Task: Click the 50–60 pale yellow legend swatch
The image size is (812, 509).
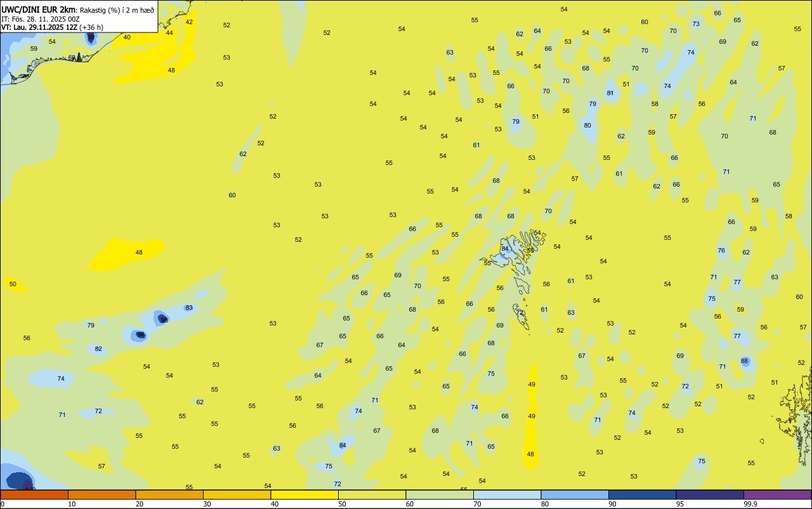Action: tap(372, 494)
